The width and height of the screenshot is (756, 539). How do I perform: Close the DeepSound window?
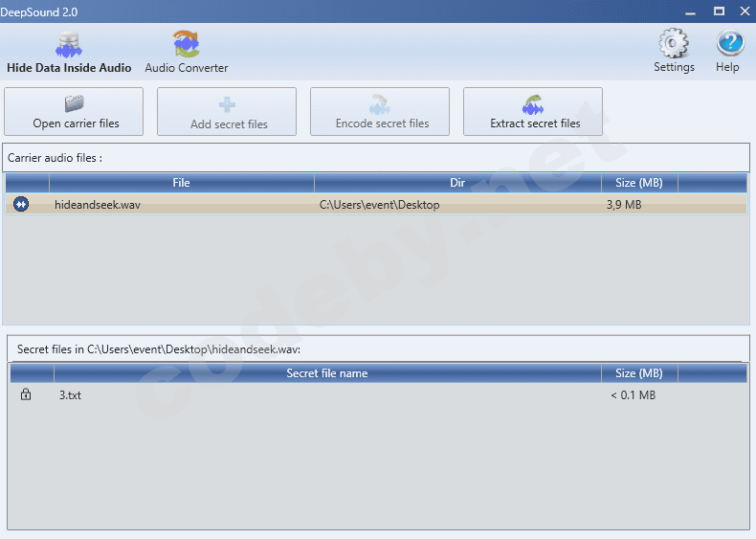pos(745,11)
